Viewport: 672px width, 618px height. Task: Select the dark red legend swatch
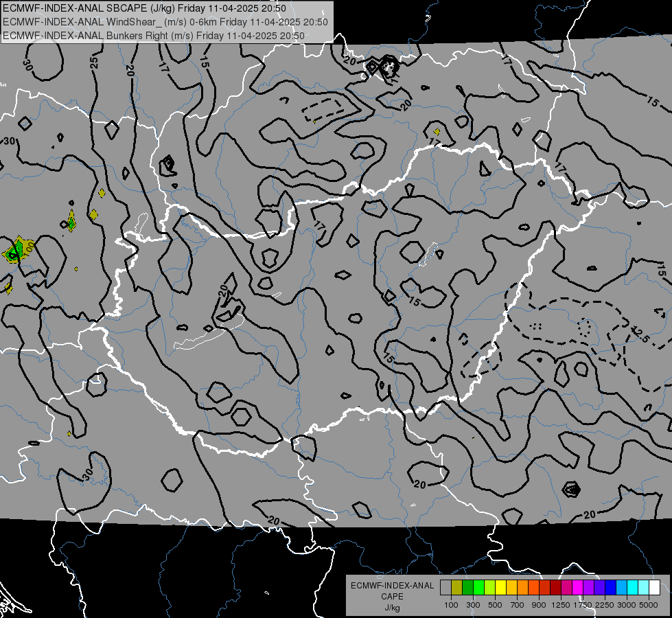pyautogui.click(x=555, y=587)
